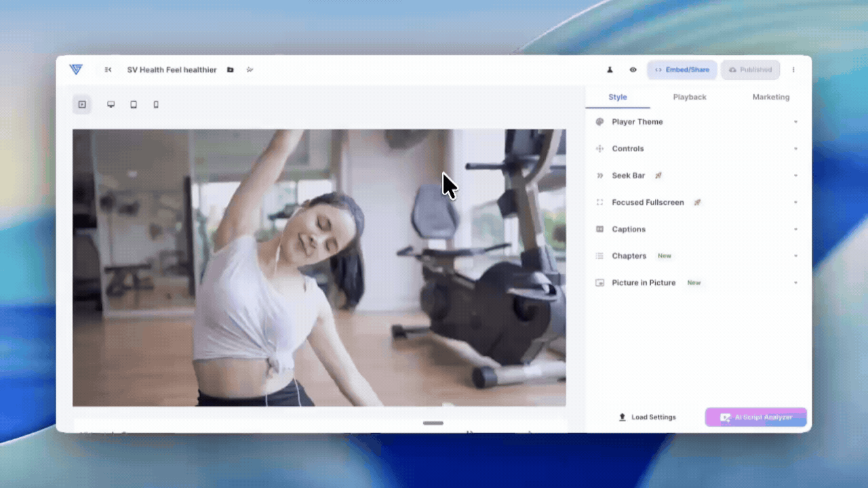Expand the Chapters section arrow
Screen dimensions: 868x488
click(795, 256)
